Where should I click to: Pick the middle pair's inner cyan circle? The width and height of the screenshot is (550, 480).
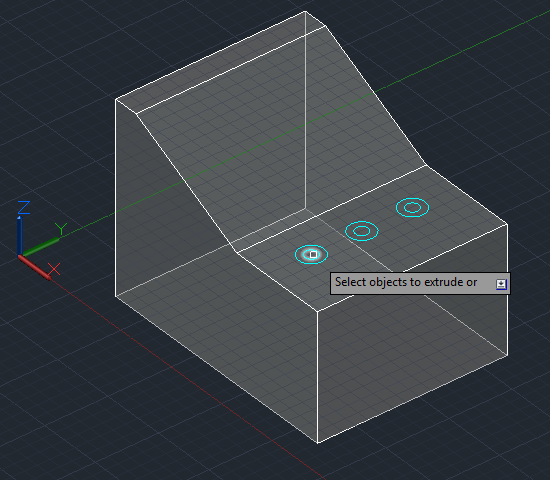point(362,231)
